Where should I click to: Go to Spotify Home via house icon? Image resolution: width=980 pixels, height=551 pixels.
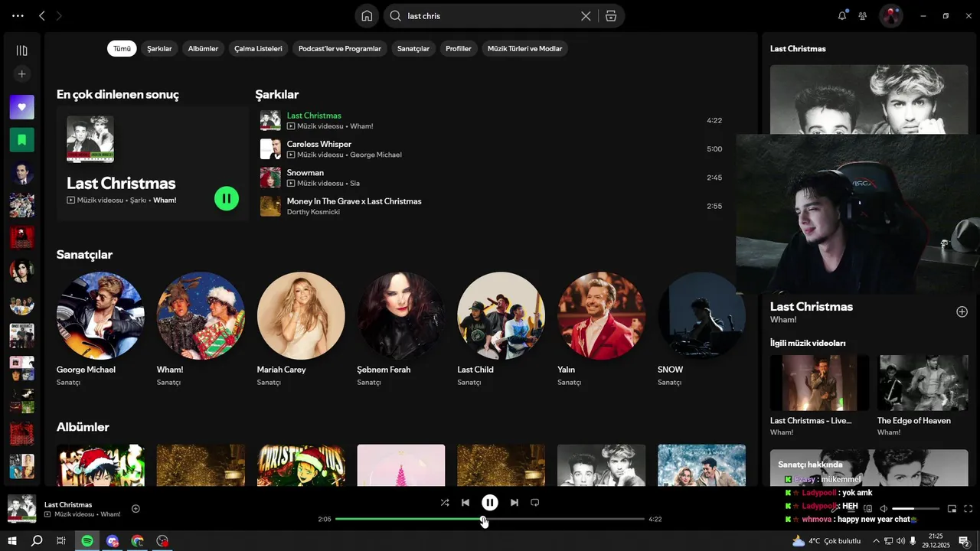tap(367, 15)
